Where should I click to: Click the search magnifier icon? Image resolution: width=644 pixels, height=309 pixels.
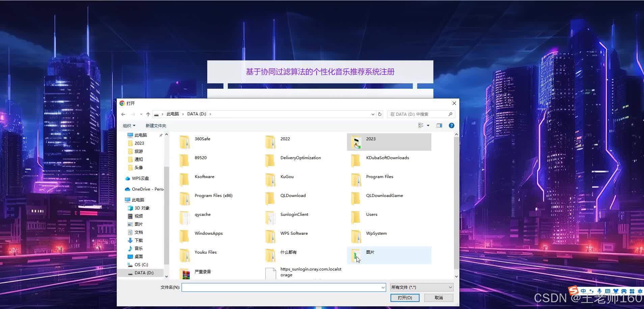(x=450, y=114)
